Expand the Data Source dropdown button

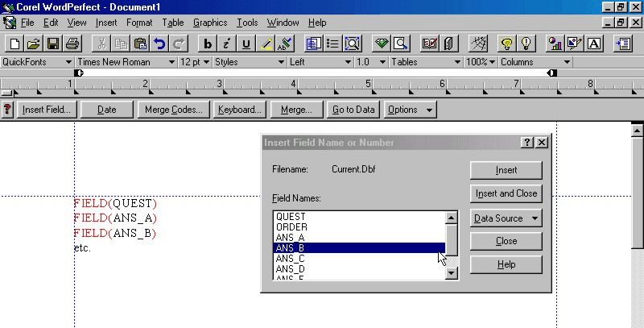click(x=506, y=218)
